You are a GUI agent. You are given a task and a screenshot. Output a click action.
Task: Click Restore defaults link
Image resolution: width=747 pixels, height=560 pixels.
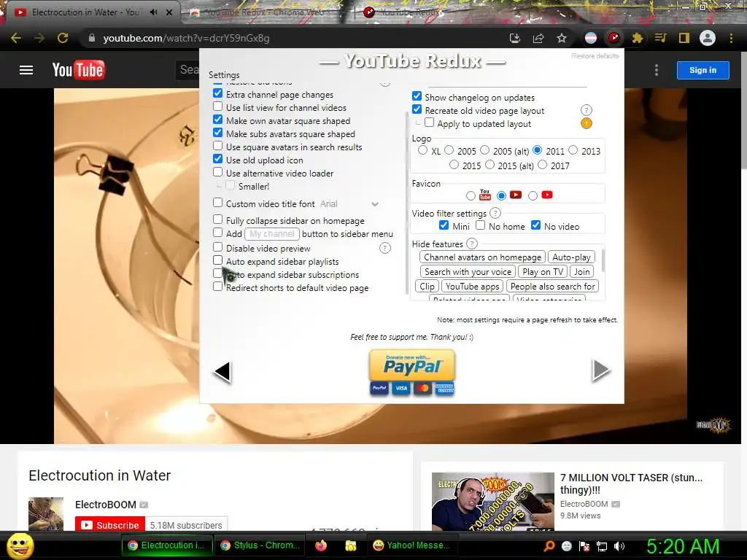point(595,56)
